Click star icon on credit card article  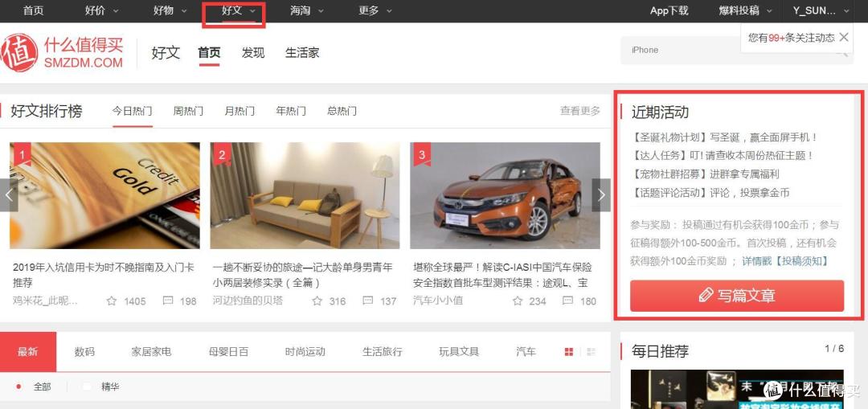click(112, 301)
